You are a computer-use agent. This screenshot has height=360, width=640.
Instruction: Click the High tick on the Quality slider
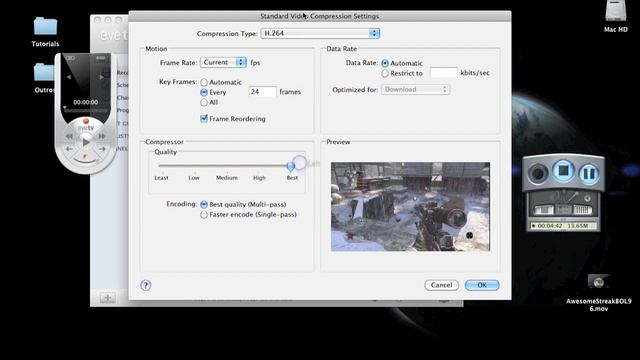click(x=259, y=178)
